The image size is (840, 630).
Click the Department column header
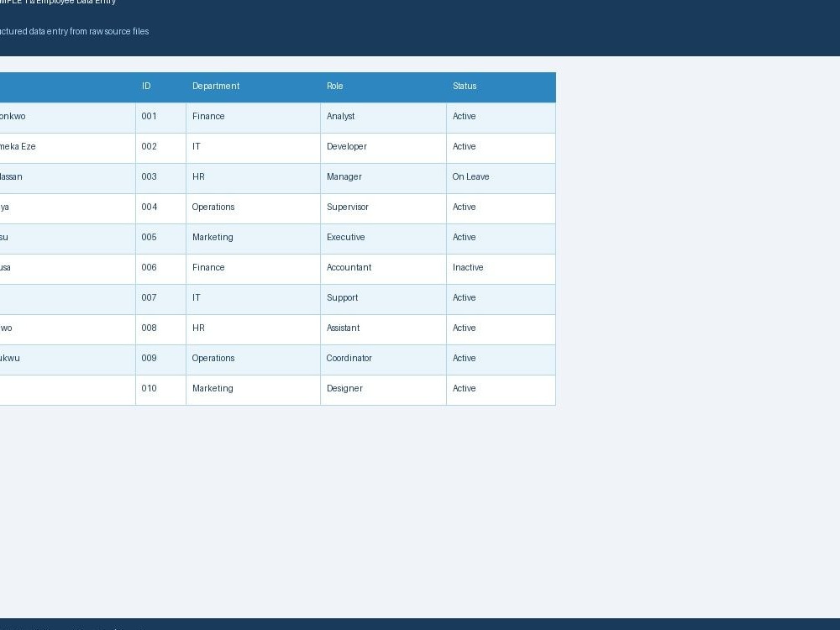253,87
